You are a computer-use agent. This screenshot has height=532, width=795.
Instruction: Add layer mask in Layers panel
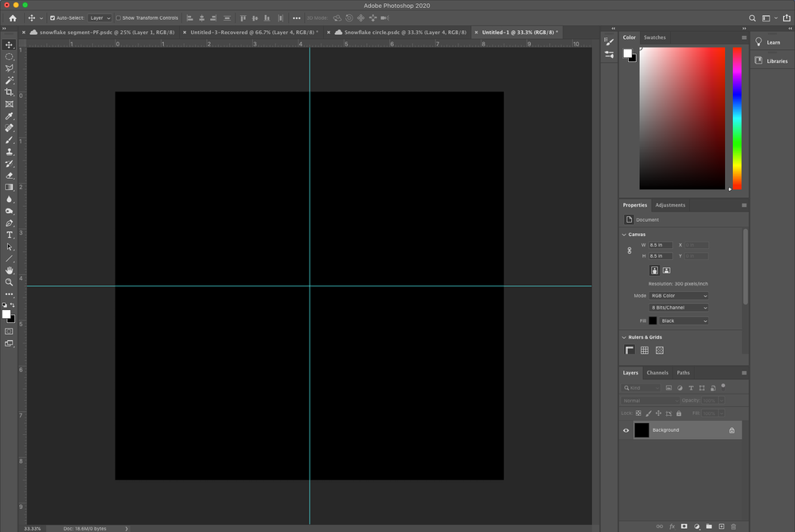pyautogui.click(x=684, y=526)
